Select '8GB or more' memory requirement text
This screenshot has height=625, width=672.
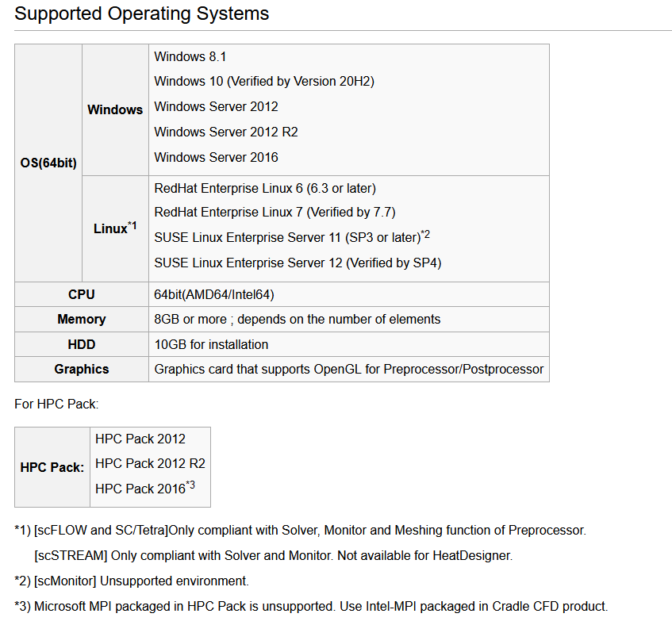pos(297,319)
